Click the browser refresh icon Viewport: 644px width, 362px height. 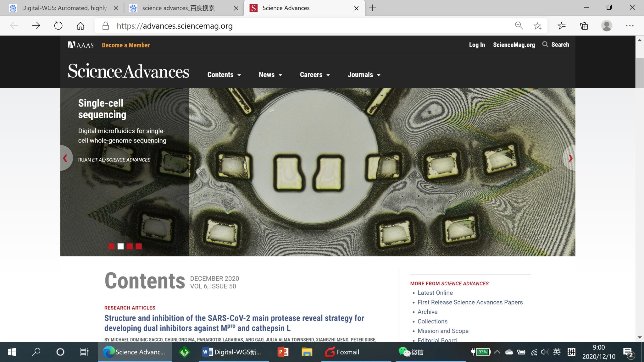tap(58, 26)
